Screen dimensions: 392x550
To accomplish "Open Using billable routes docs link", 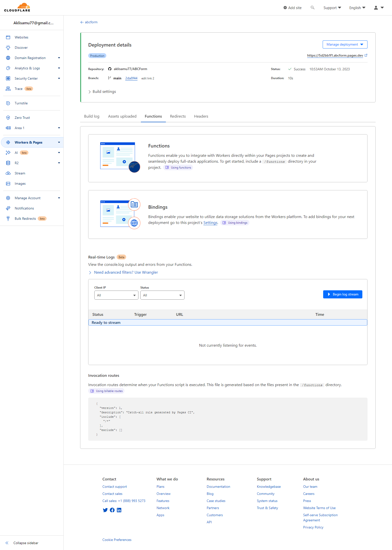I will (106, 391).
